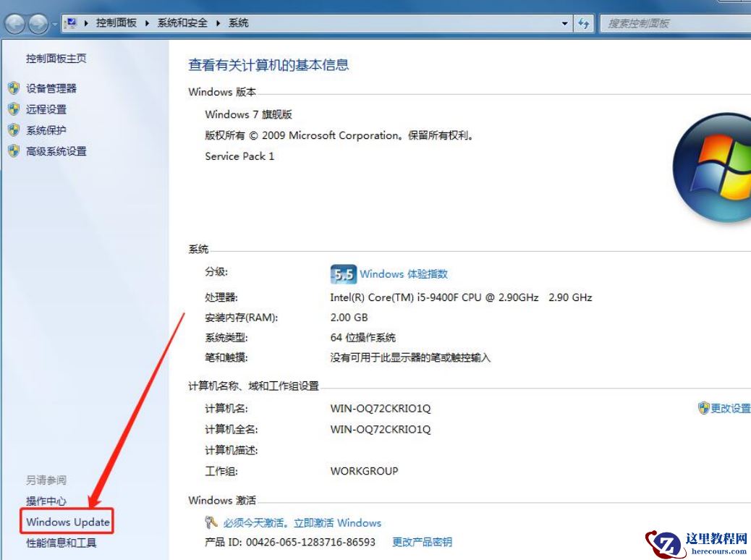Open 操作中心 from the sidebar
Image resolution: width=751 pixels, height=560 pixels.
(46, 500)
